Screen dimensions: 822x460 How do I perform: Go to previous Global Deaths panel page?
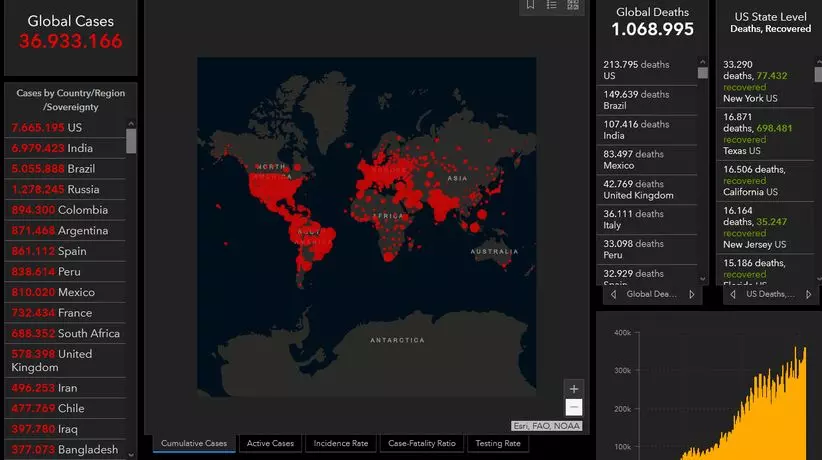613,295
